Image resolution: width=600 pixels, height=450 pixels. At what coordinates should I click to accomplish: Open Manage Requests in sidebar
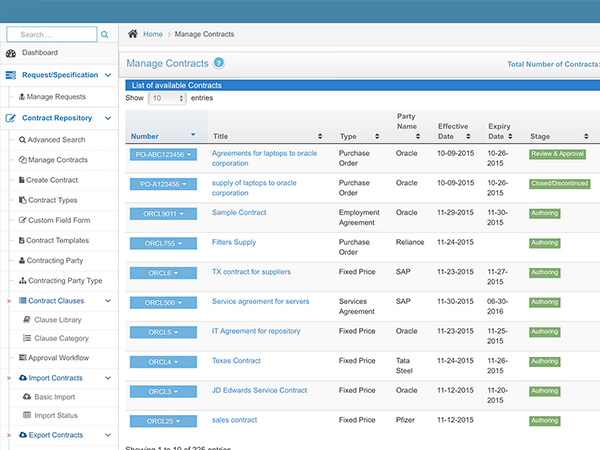[x=56, y=97]
